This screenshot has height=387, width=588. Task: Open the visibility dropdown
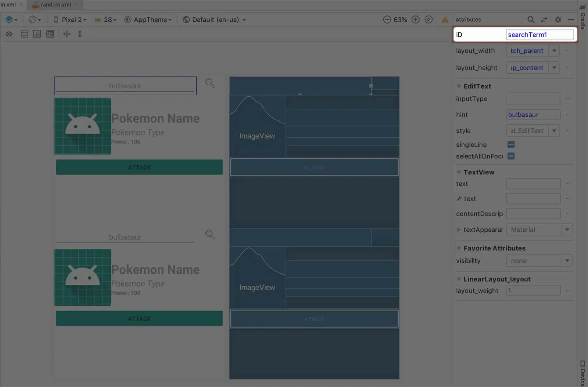pos(539,261)
